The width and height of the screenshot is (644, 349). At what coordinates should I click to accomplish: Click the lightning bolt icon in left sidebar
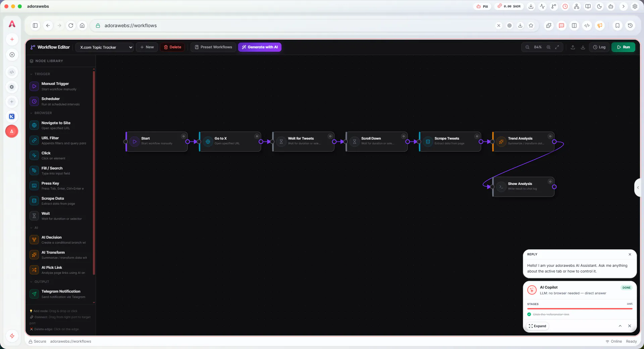[x=12, y=336]
